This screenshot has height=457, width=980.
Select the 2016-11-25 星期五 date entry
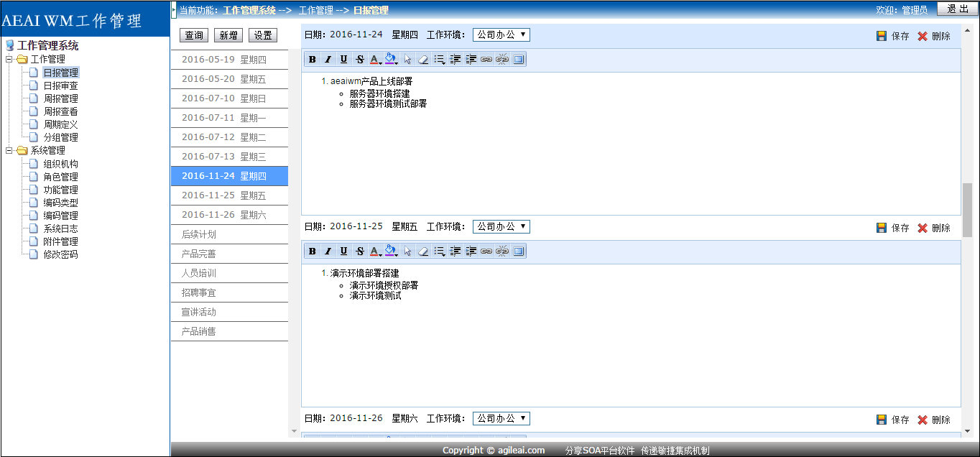[x=229, y=195]
